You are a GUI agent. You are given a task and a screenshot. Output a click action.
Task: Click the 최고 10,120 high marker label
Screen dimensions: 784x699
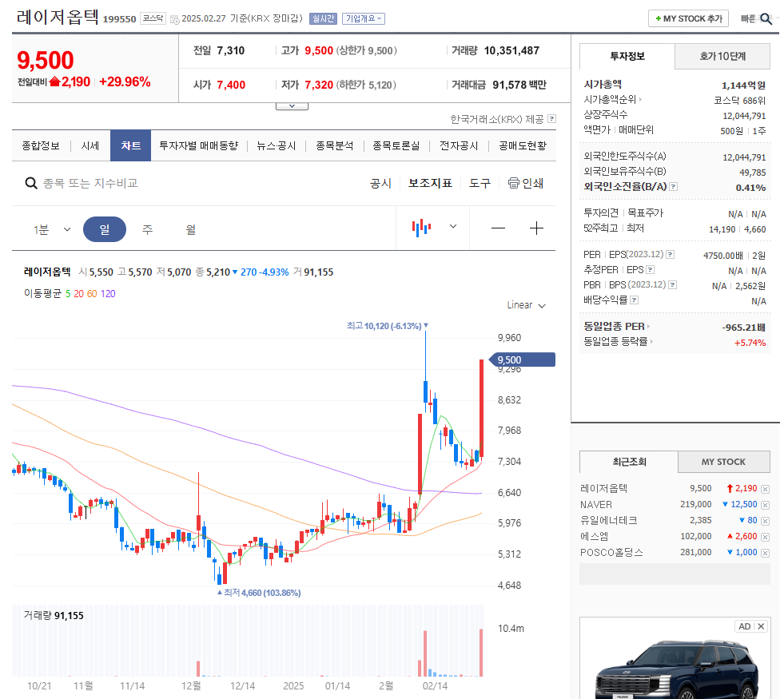(x=388, y=326)
